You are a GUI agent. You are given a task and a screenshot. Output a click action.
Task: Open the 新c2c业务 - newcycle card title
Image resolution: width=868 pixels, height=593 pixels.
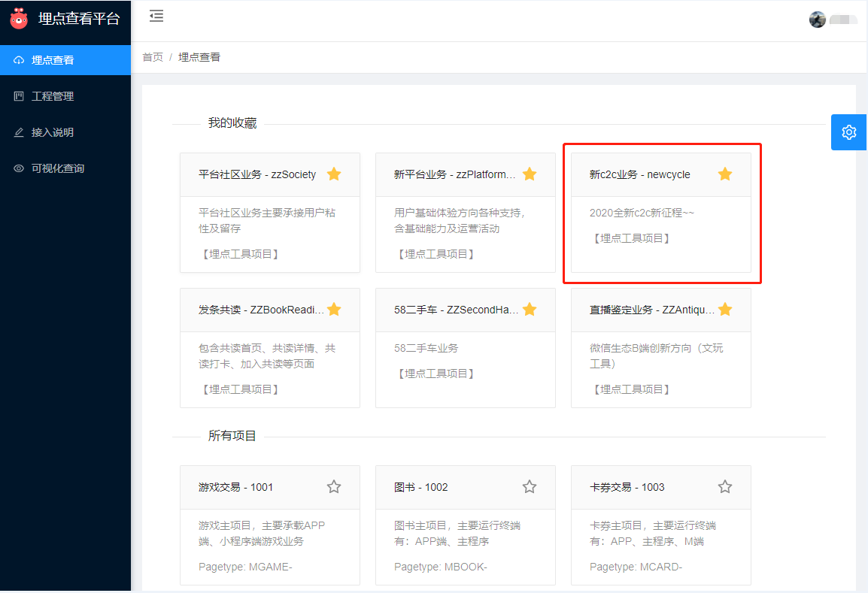pyautogui.click(x=640, y=174)
